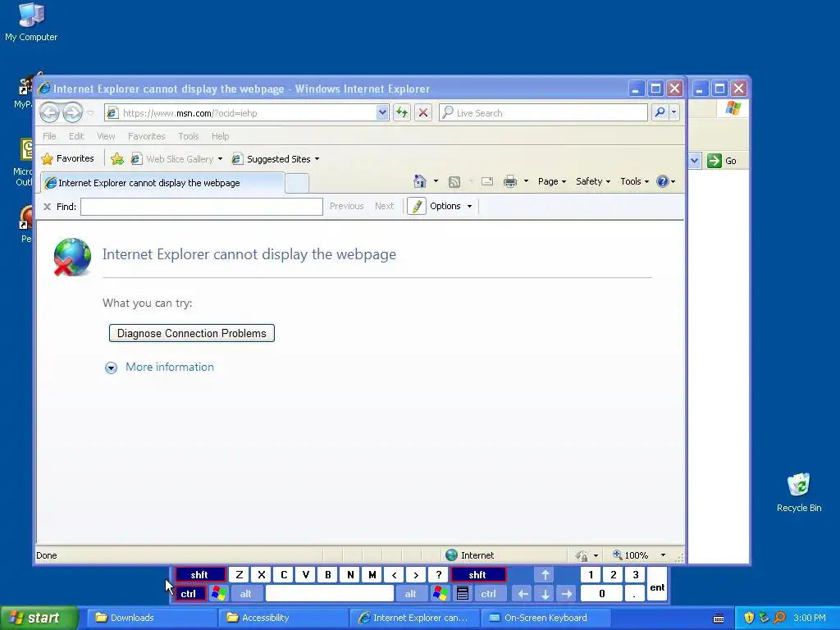
Task: Click the Favorites star button
Action: click(x=67, y=158)
